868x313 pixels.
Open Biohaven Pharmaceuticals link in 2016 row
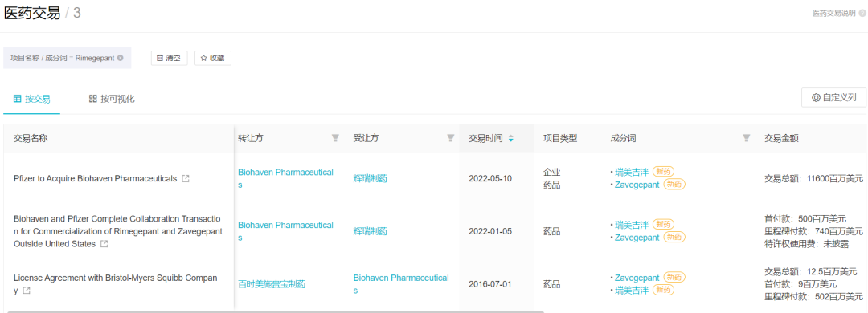(x=401, y=283)
